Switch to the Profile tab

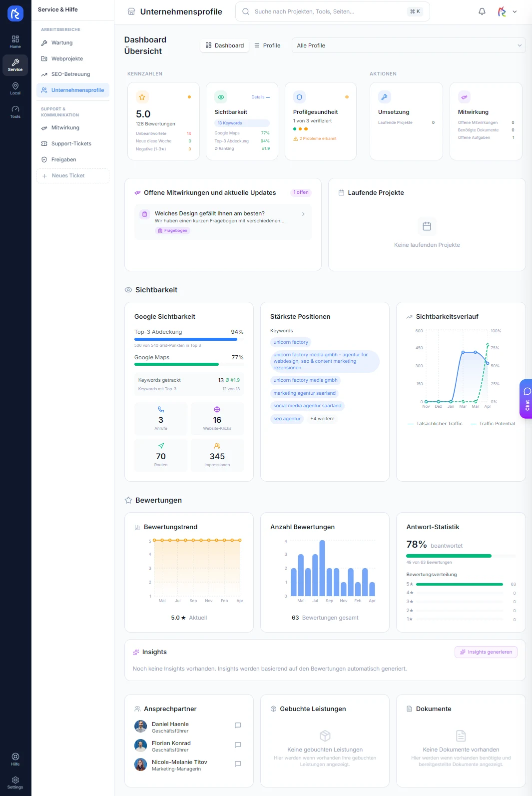[x=267, y=45]
